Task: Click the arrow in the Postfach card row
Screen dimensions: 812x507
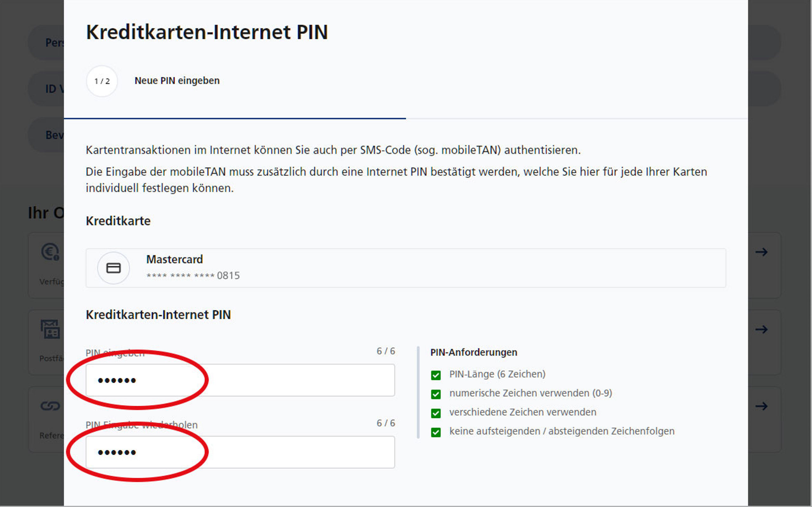Action: 761,329
